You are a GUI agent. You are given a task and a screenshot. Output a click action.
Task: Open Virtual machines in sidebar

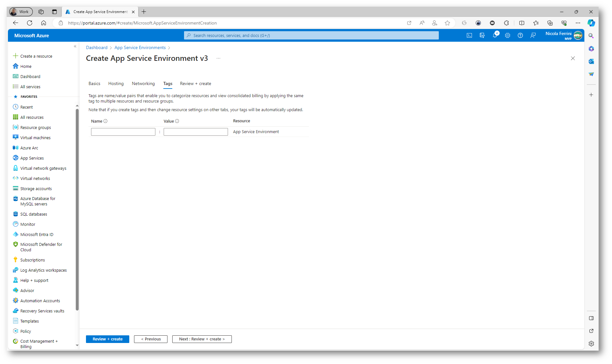tap(35, 138)
